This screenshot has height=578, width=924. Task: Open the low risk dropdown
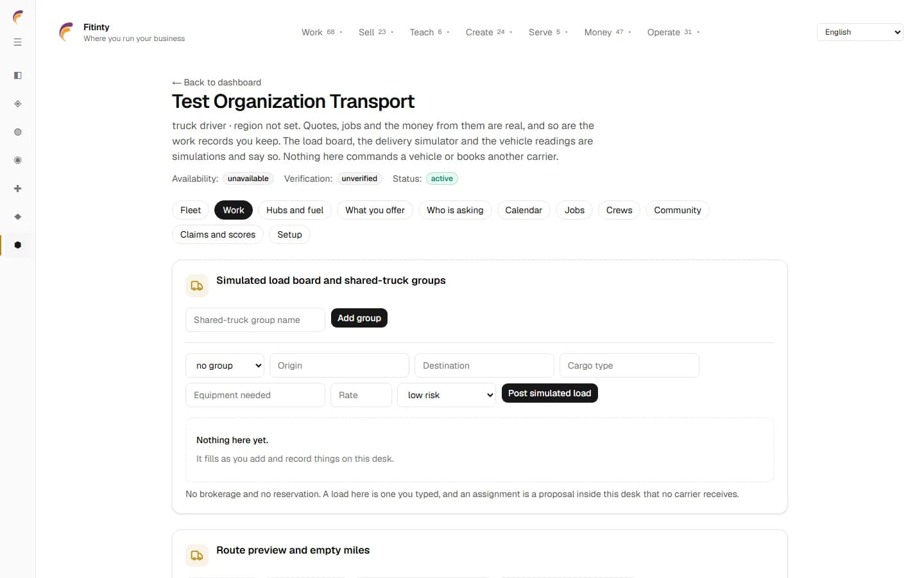447,395
